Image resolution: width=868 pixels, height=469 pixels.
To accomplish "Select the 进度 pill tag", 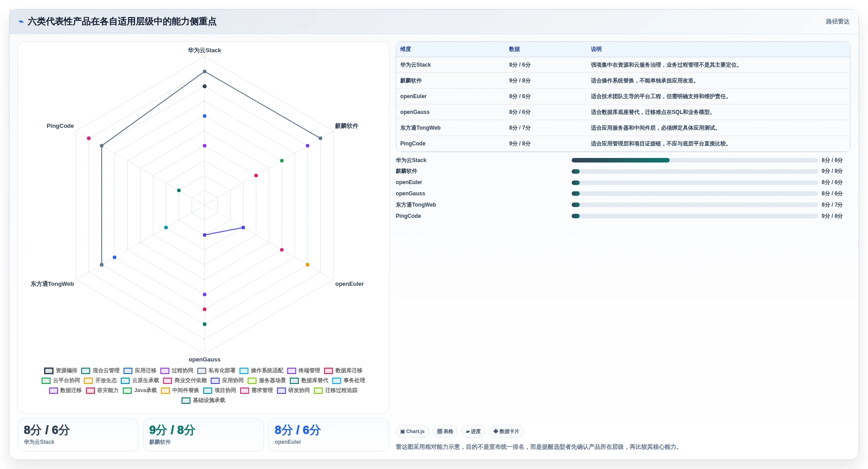I will [x=473, y=431].
